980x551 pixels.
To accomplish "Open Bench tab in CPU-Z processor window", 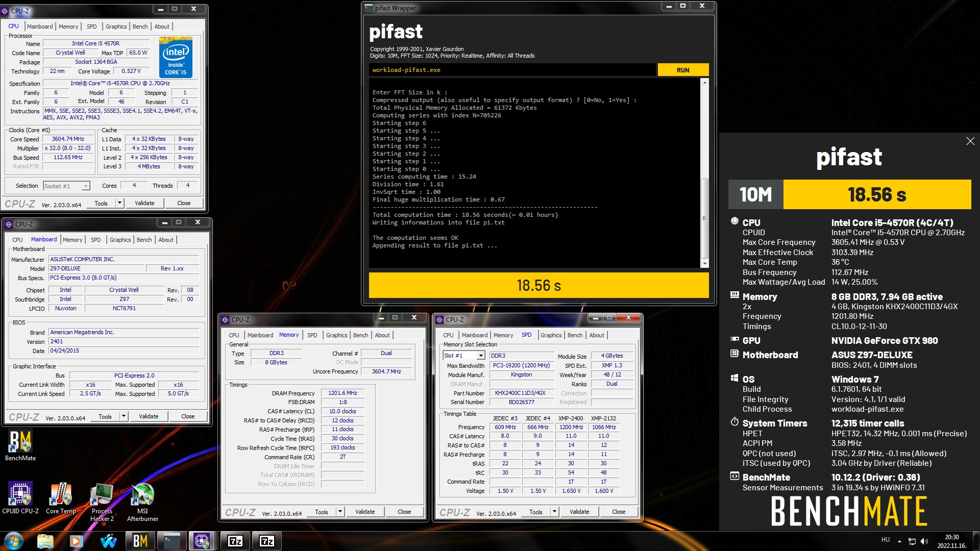I will (140, 27).
